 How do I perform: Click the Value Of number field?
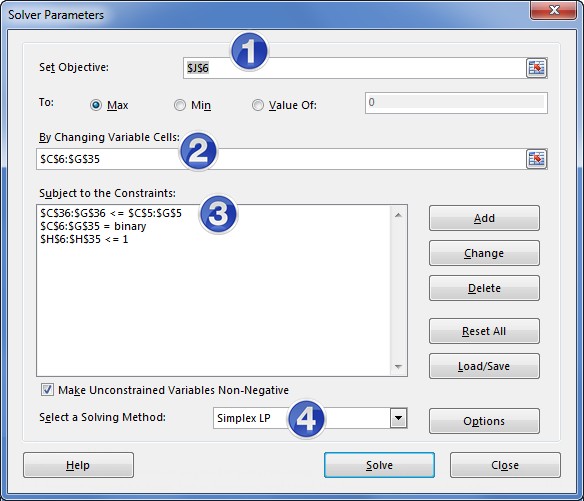(456, 103)
